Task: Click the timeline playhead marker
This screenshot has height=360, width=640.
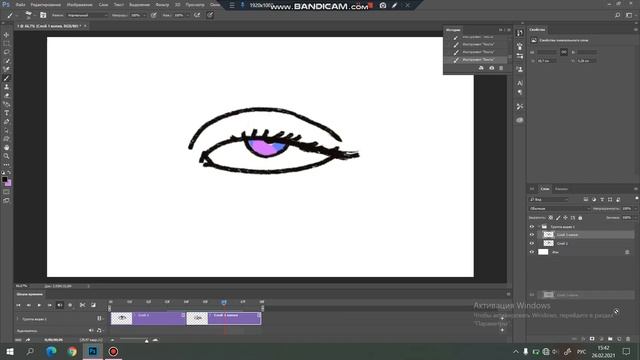Action: pos(224,302)
